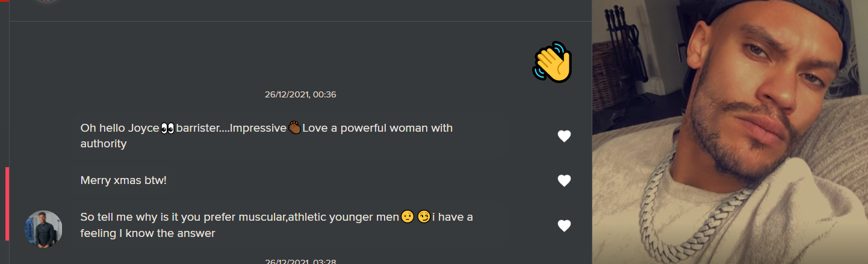Like the "Oh hello Joyce" message heart
Viewport: 868px width, 264px height.
[x=564, y=137]
